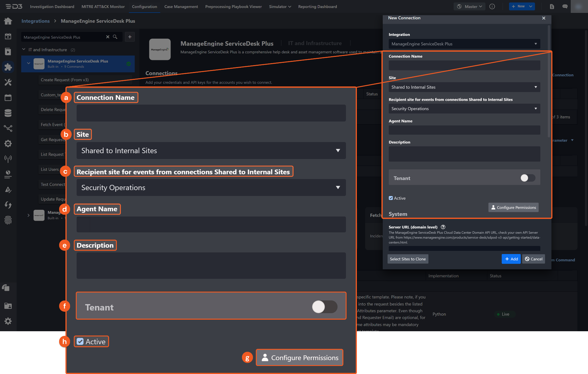Open the integrations puzzle-piece icon
588x374 pixels.
[8, 67]
